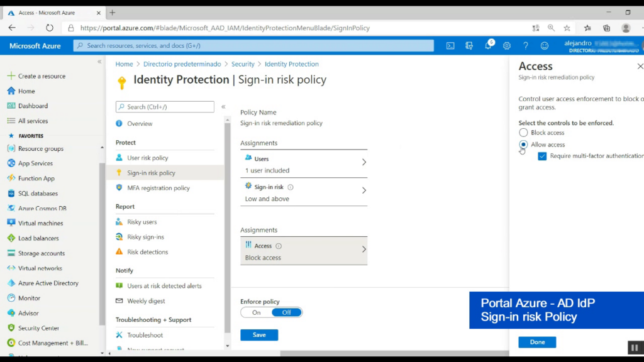Open a new browser tab

pos(113,13)
